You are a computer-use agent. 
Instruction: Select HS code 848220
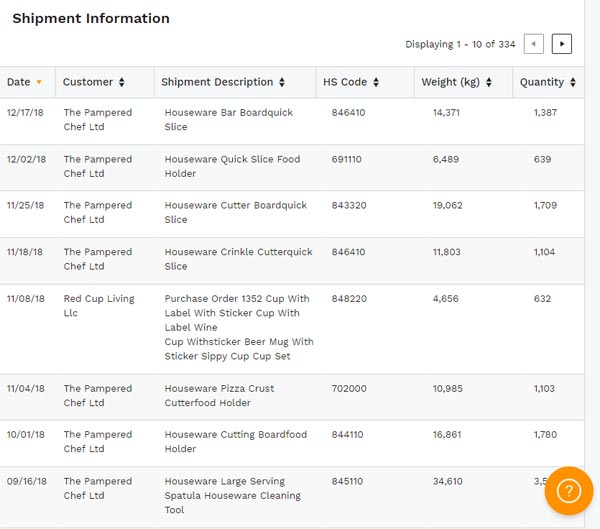click(x=349, y=299)
